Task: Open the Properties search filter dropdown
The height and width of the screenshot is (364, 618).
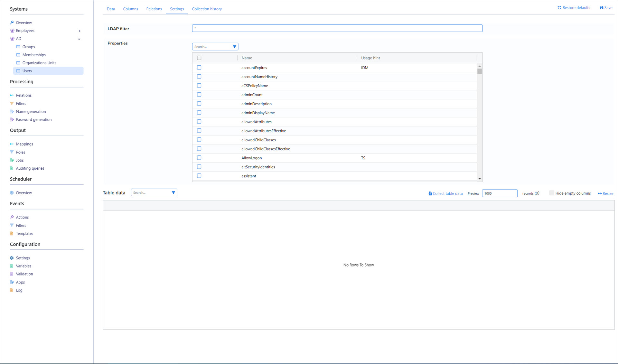Action: click(234, 47)
